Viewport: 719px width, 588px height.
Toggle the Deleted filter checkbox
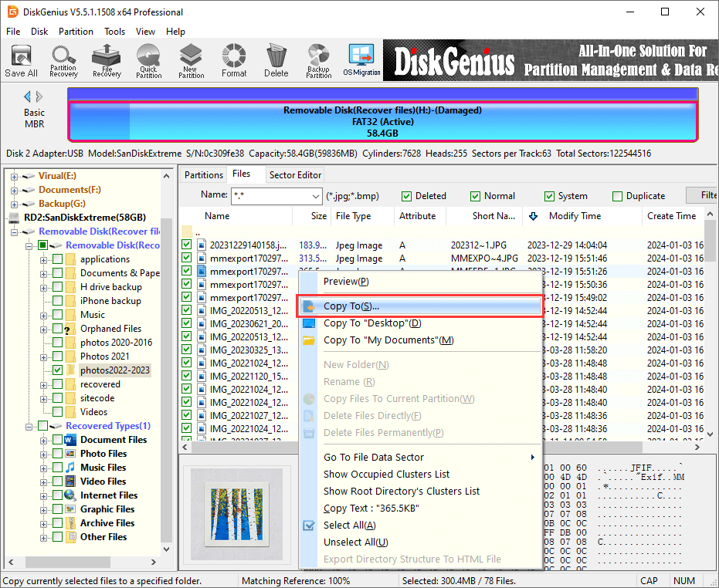click(x=406, y=196)
